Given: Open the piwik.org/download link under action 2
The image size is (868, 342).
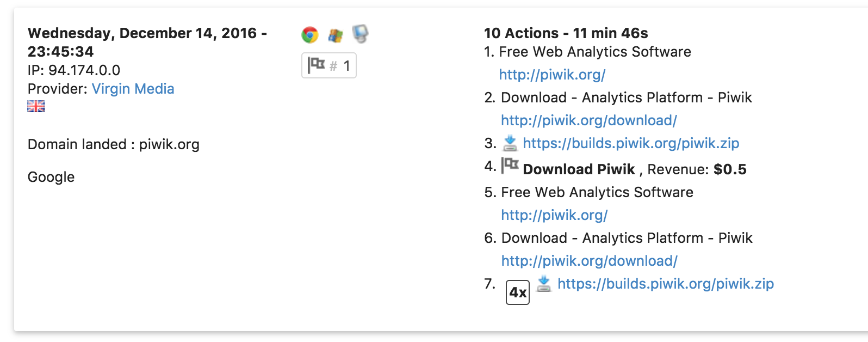Looking at the screenshot, I should [588, 120].
